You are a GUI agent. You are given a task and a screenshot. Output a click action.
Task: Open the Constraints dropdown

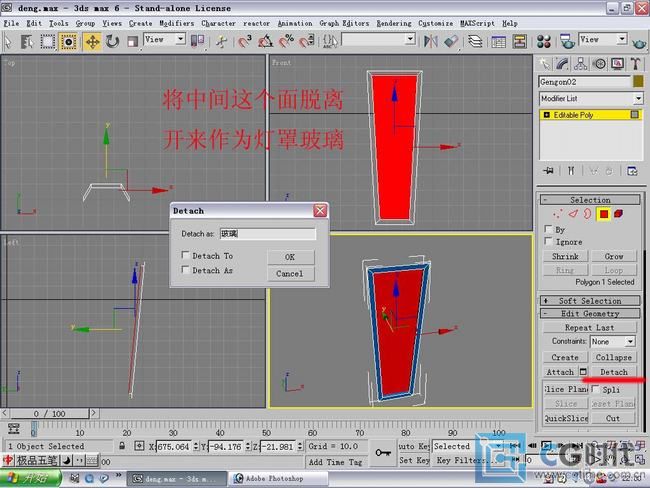point(630,342)
